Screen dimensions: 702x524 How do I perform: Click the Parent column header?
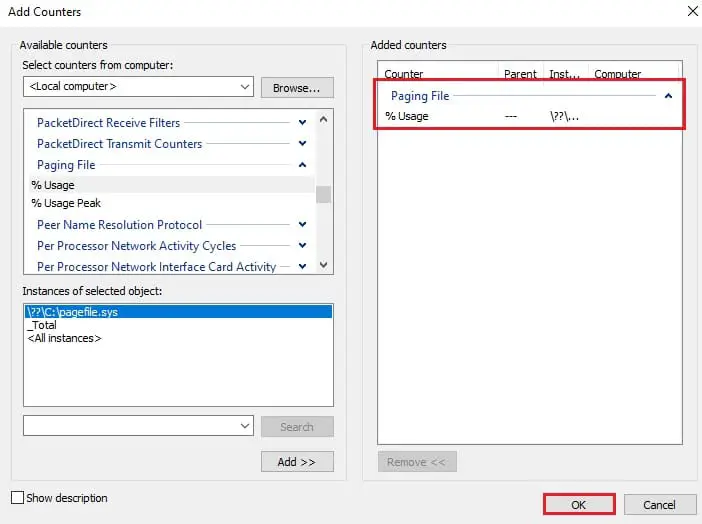point(521,73)
